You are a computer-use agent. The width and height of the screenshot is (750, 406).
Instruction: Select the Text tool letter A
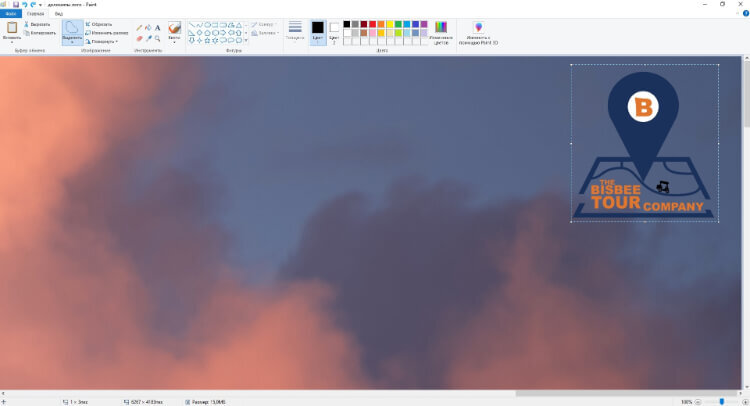point(157,28)
